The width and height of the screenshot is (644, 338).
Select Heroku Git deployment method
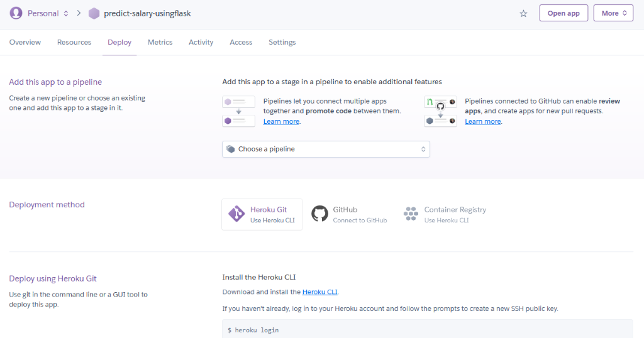[262, 214]
